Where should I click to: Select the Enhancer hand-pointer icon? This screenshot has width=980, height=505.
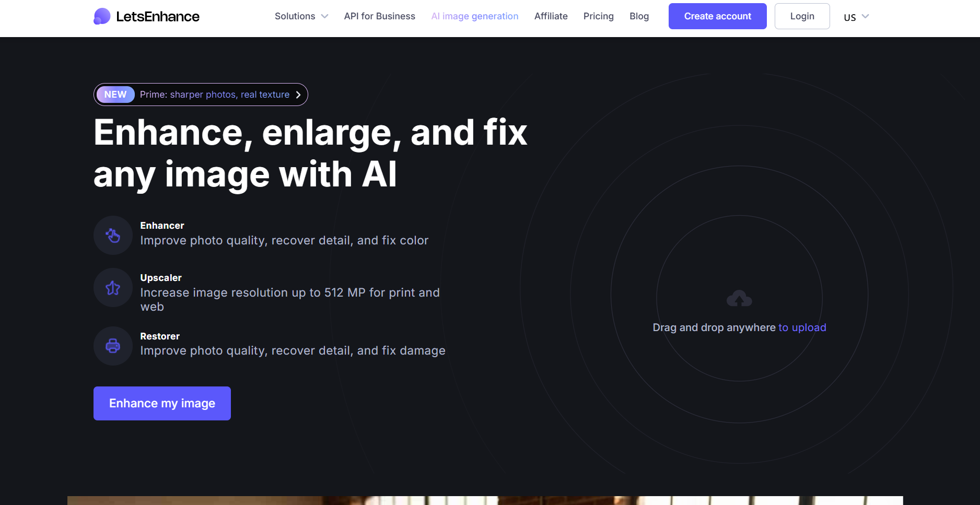click(113, 236)
